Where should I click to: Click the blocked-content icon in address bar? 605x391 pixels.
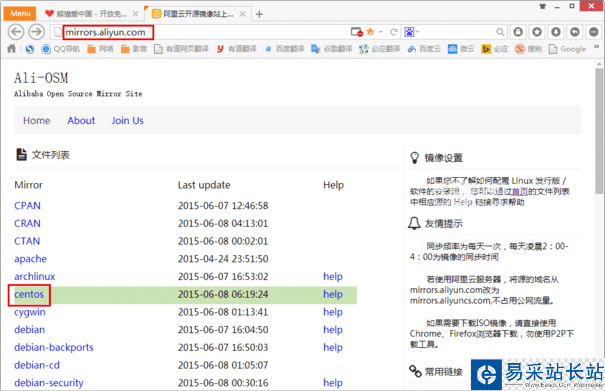click(x=357, y=32)
